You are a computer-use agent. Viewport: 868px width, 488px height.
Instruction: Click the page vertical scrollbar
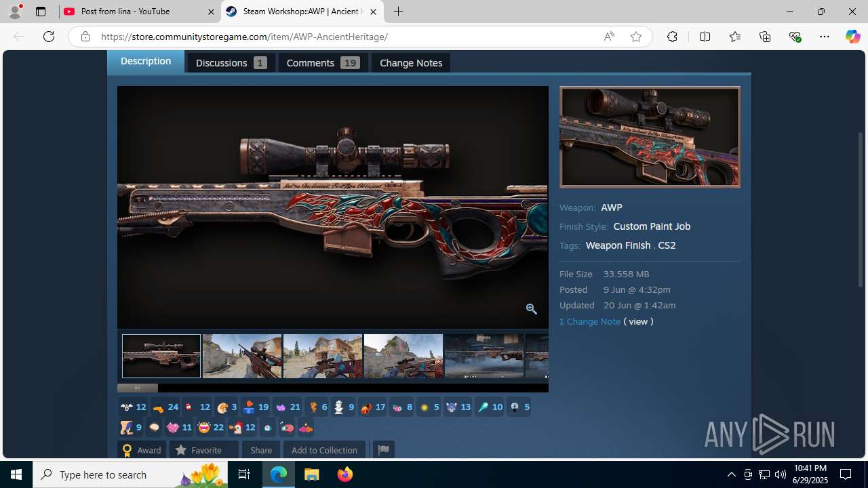point(861,210)
